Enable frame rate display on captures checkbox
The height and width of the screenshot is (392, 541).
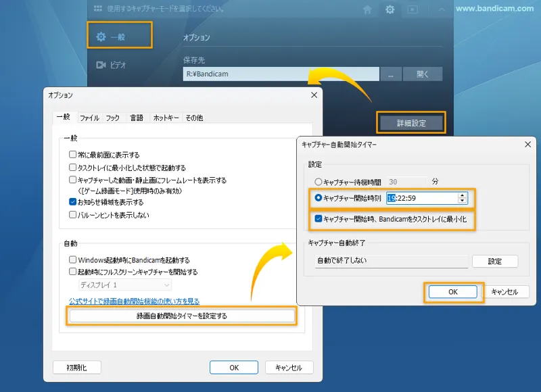tap(72, 180)
